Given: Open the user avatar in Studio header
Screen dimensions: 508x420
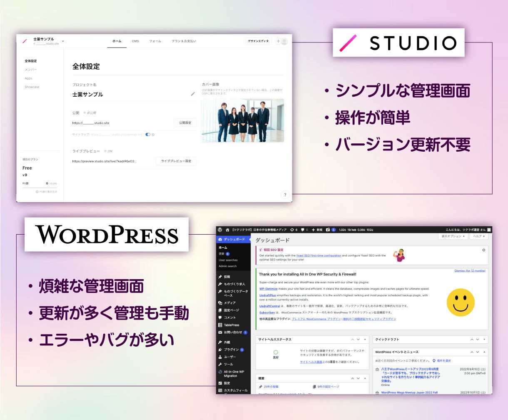Looking at the screenshot, I should (x=284, y=41).
